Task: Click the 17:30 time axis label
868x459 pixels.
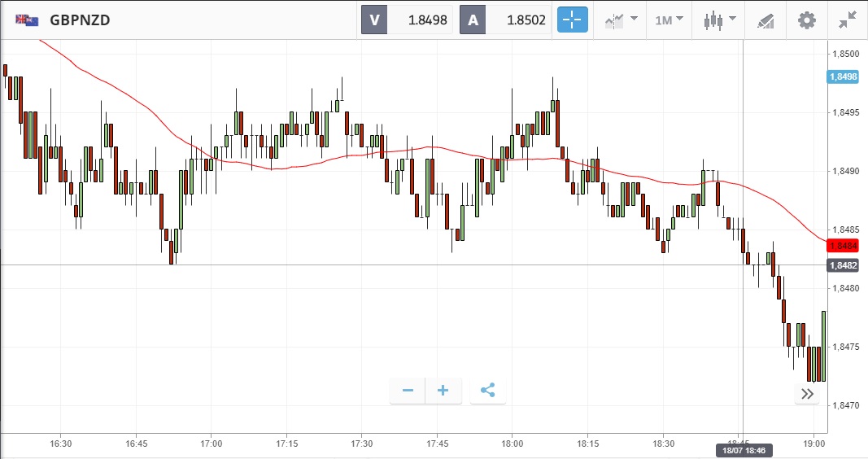Action: click(x=361, y=444)
